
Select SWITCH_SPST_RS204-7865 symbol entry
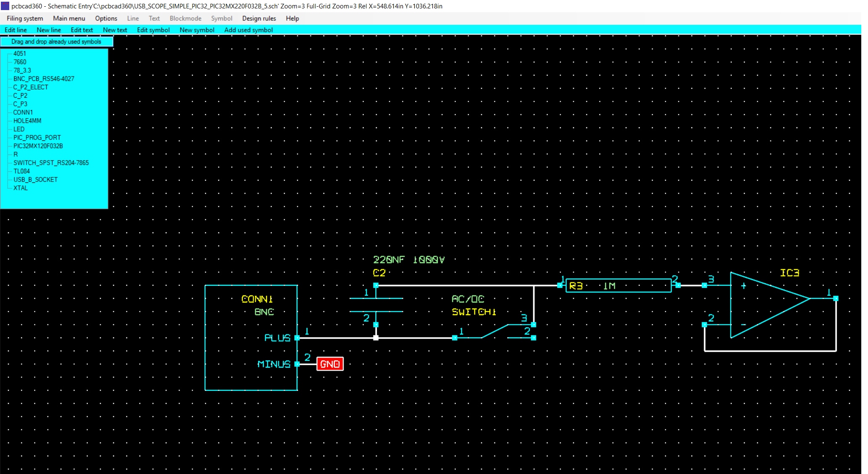[51, 163]
